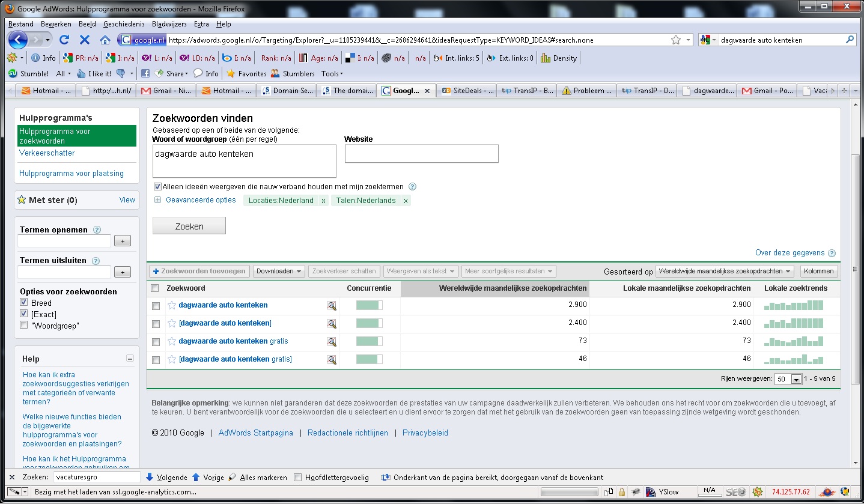Open Meer soortgelijke resultaten dropdown
864x504 pixels.
tap(508, 272)
